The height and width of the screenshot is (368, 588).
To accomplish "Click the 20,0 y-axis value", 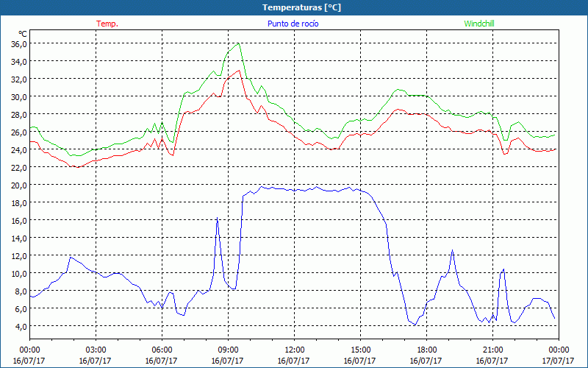I will 19,185.
